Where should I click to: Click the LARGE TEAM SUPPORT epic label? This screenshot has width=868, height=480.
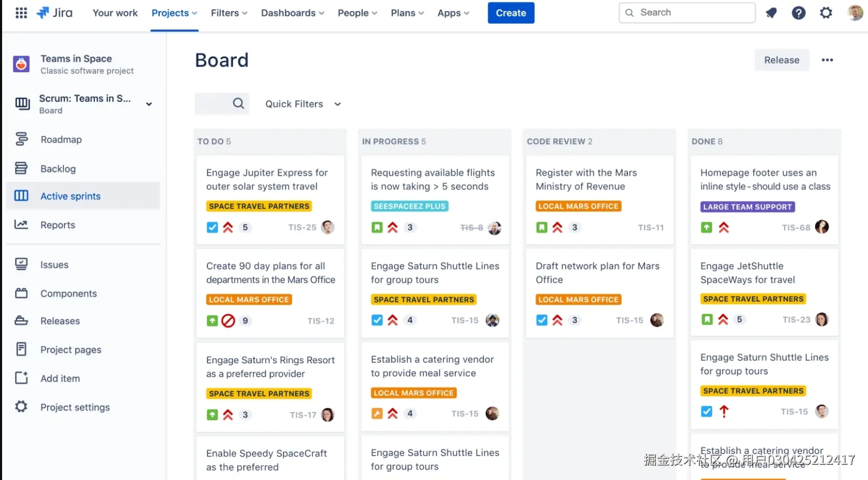tap(748, 207)
